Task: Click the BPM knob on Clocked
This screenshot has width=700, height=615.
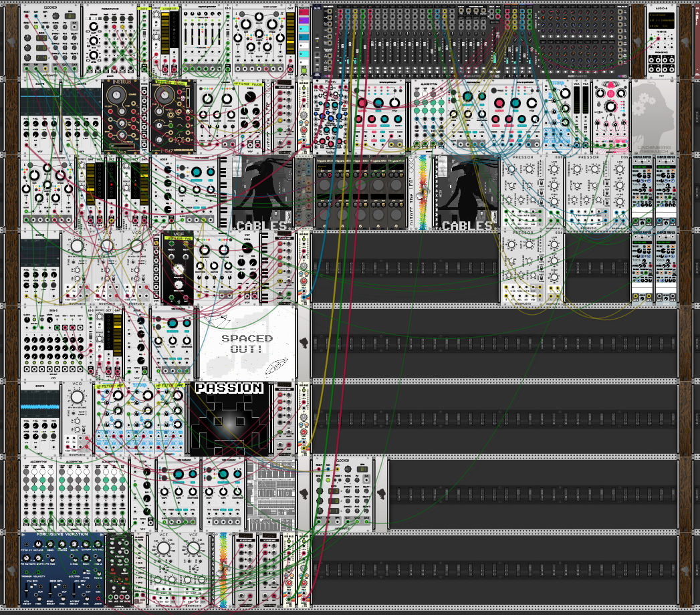Action: tap(55, 16)
